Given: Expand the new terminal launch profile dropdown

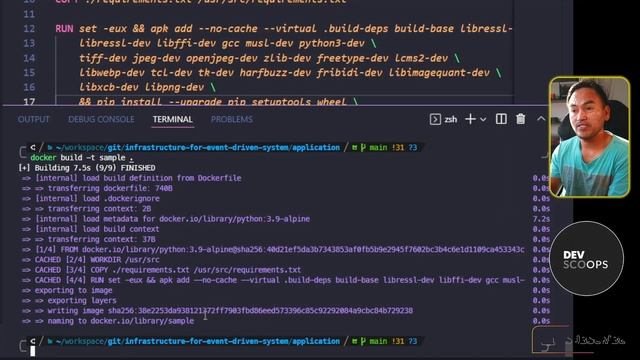Looking at the screenshot, I should coord(483,120).
